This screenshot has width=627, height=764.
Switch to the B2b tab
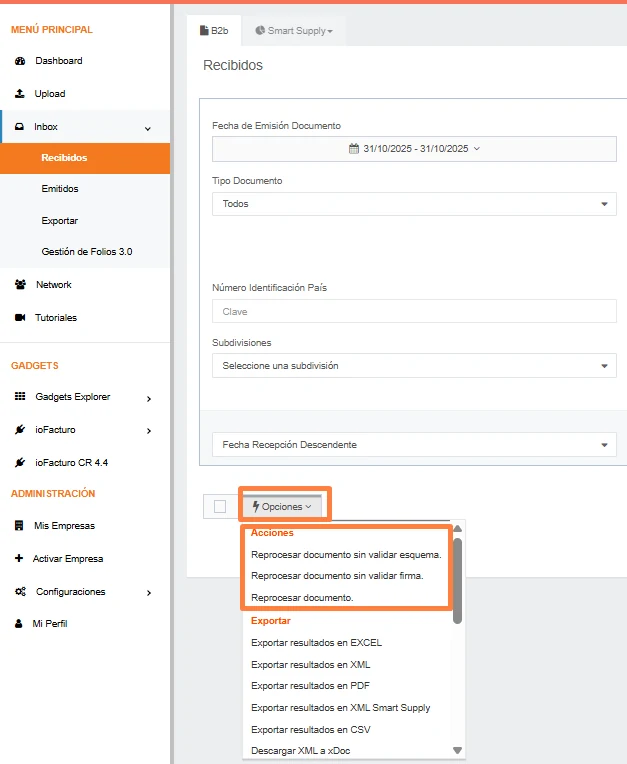214,31
